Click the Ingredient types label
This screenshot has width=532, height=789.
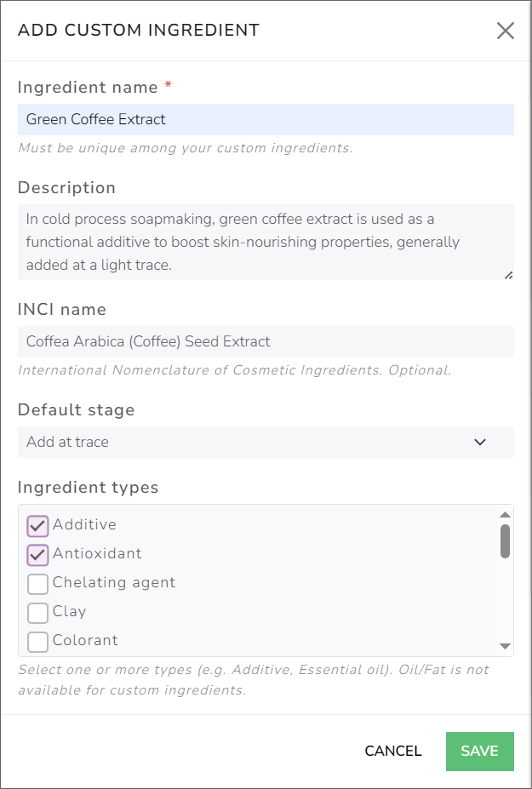88,488
